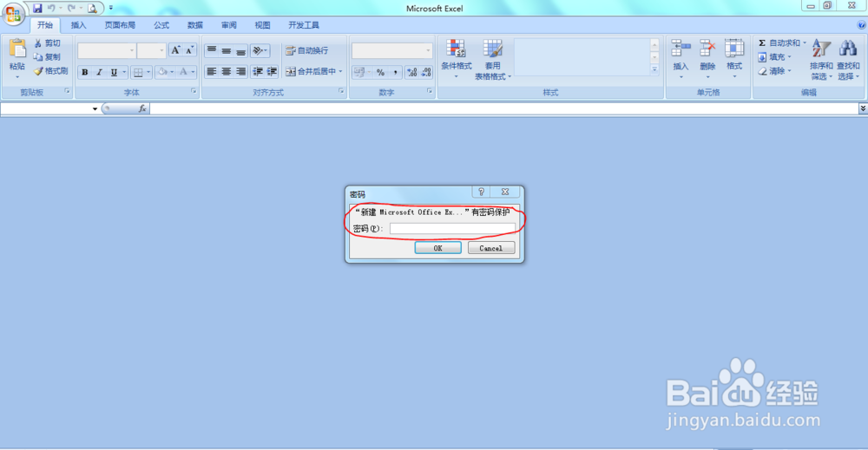Click Cut (剪切) scissors icon
This screenshot has height=450, width=868.
[x=38, y=43]
